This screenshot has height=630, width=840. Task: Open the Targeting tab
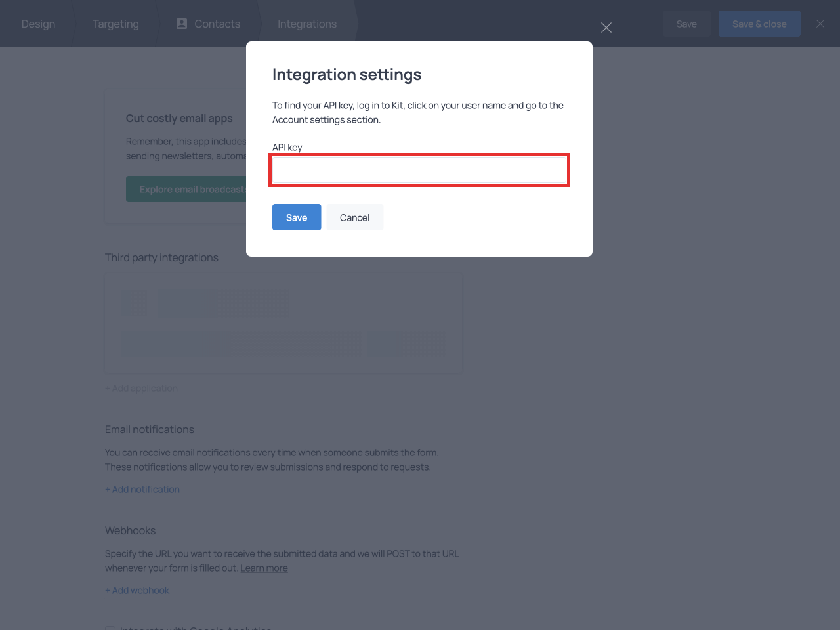click(x=115, y=24)
